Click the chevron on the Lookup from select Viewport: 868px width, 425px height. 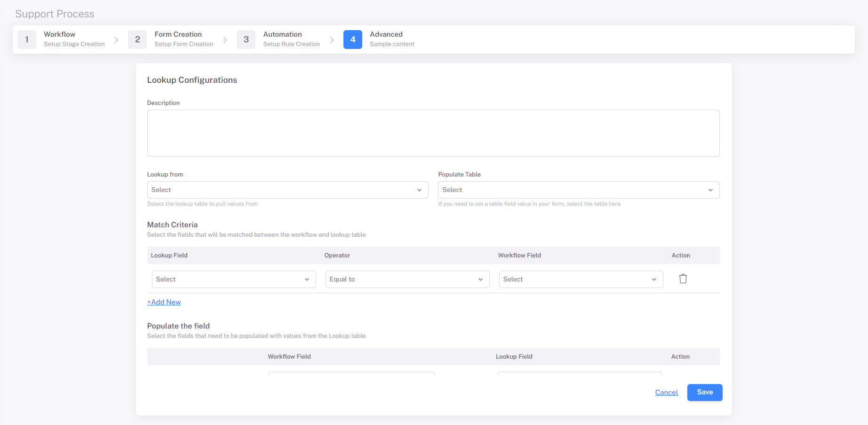pos(419,190)
